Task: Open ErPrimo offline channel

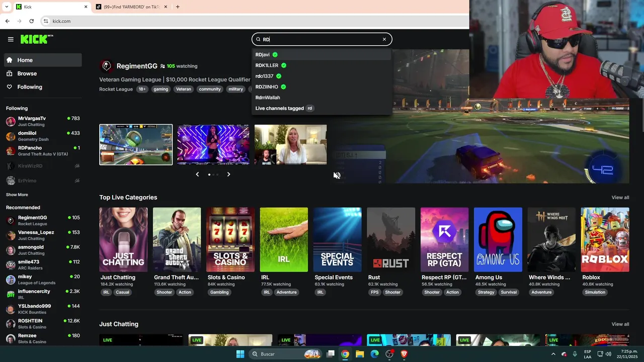Action: coord(43,180)
